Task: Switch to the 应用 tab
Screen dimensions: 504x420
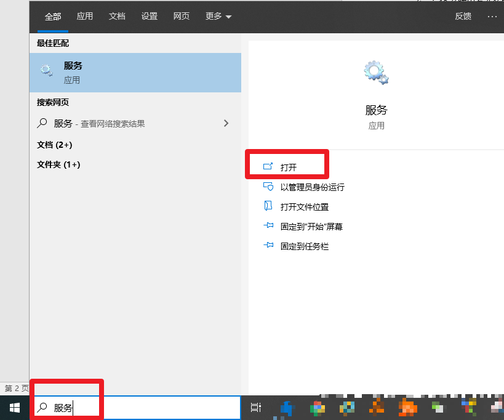Action: point(84,16)
